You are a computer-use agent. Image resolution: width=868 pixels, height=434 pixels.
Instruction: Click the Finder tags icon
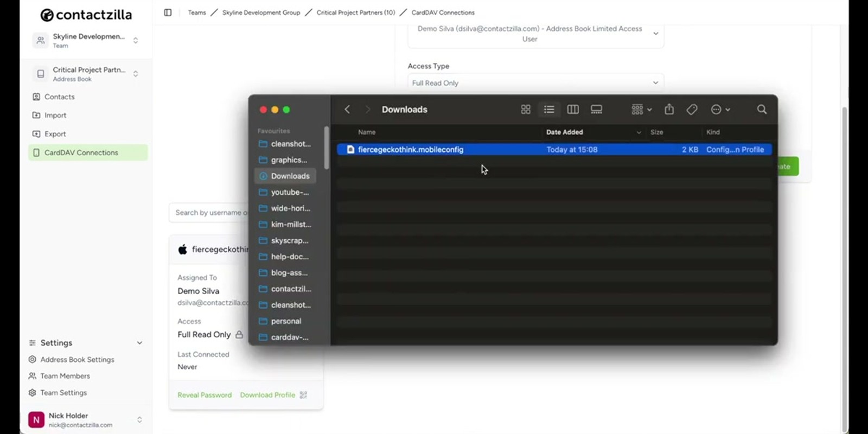click(x=692, y=110)
